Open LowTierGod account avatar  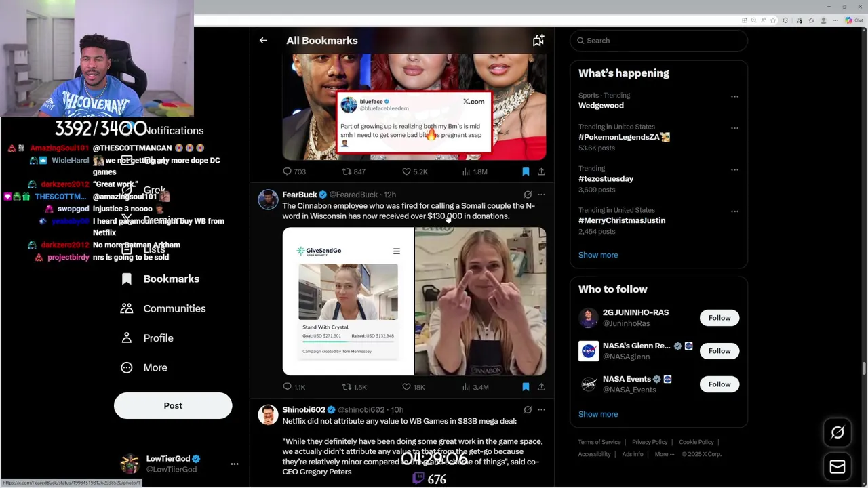point(130,464)
